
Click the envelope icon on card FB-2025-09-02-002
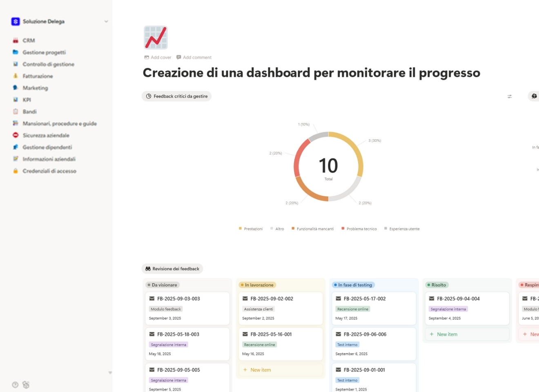coord(245,298)
